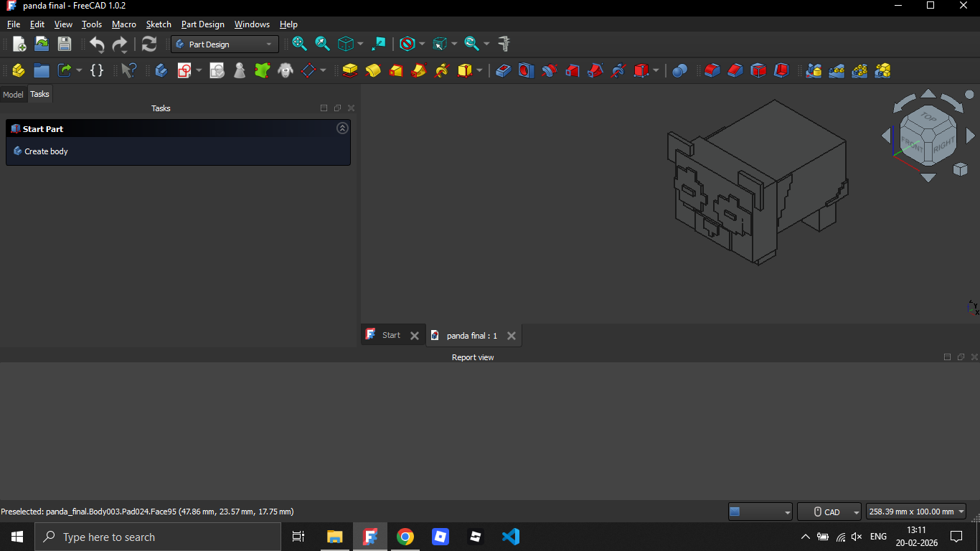Open the Macro menu
The width and height of the screenshot is (980, 551).
point(124,24)
